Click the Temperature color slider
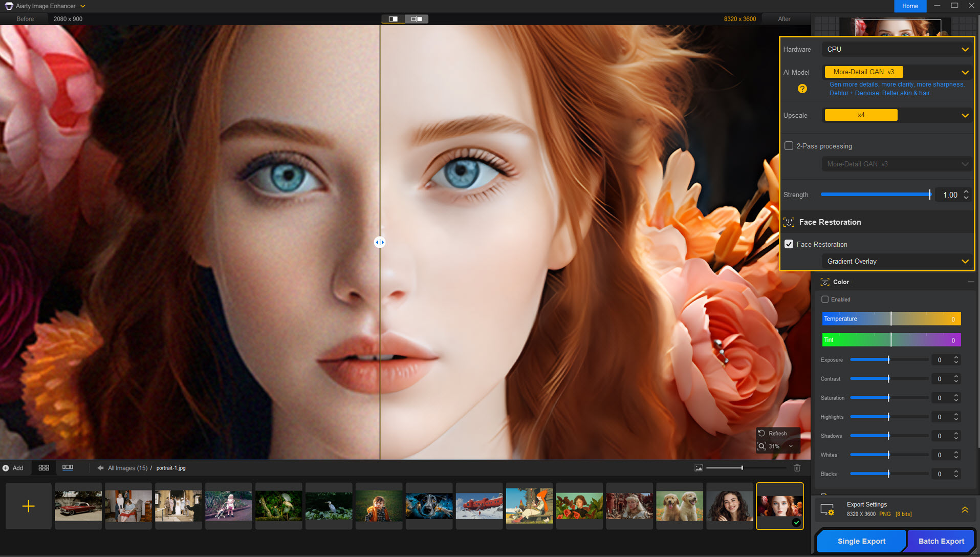This screenshot has width=980, height=557. [891, 319]
